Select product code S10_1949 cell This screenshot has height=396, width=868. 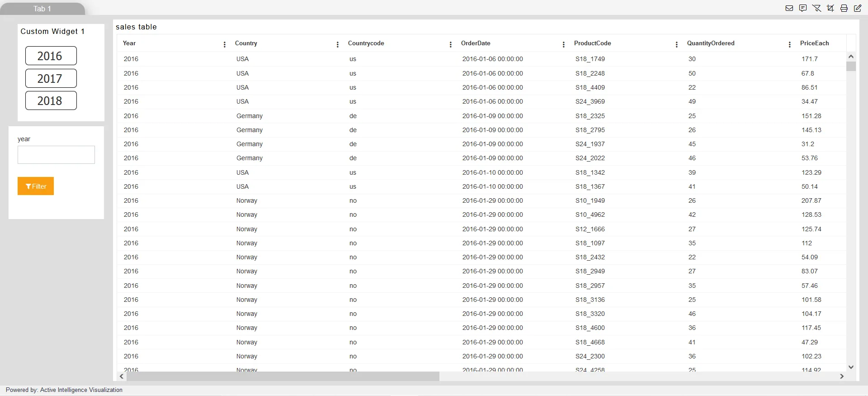590,200
